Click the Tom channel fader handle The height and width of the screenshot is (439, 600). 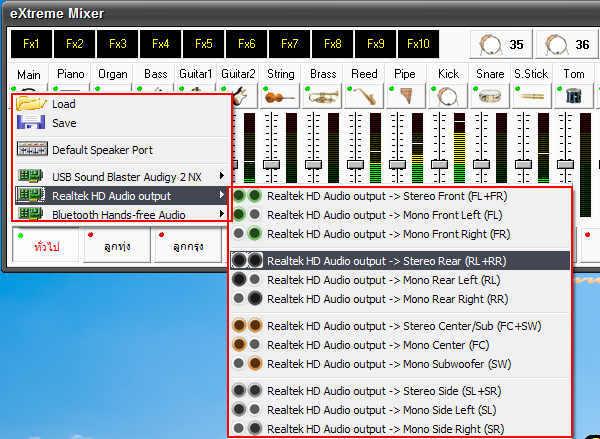click(565, 164)
